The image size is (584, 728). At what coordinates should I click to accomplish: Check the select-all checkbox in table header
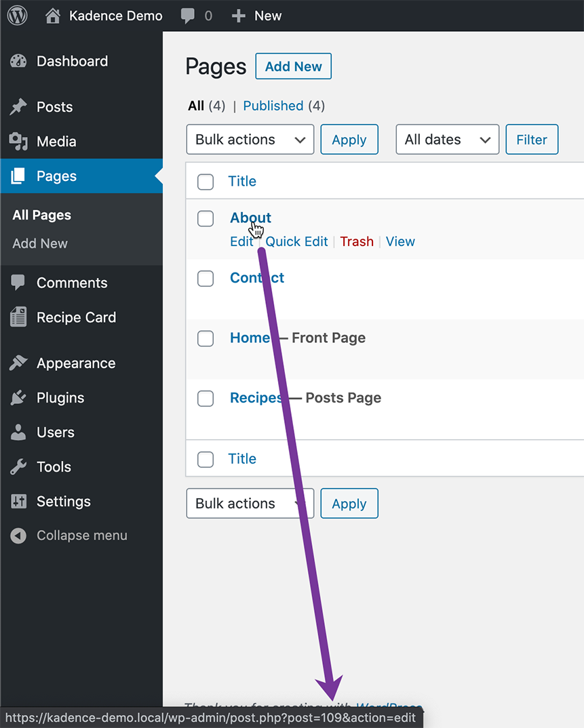[x=205, y=182]
